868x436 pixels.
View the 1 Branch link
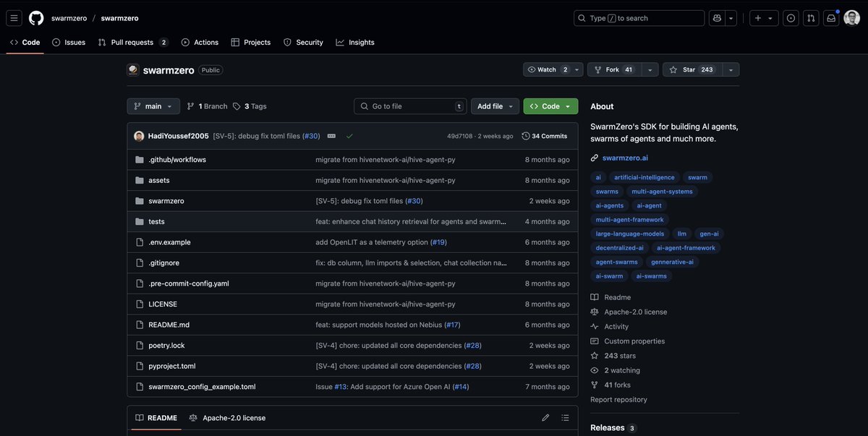[x=207, y=106]
